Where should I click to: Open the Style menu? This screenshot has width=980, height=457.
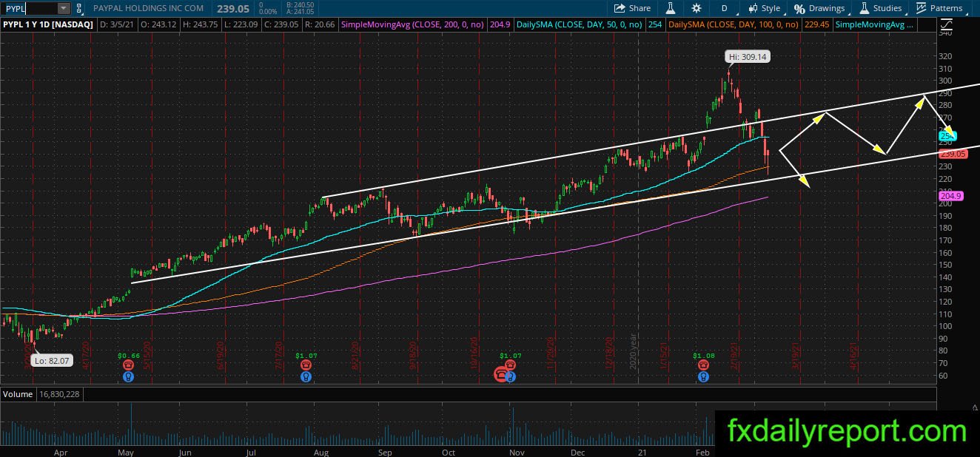[x=764, y=8]
